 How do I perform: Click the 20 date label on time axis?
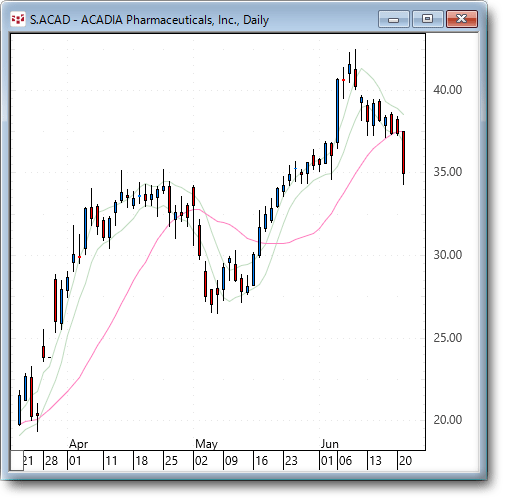tap(405, 461)
